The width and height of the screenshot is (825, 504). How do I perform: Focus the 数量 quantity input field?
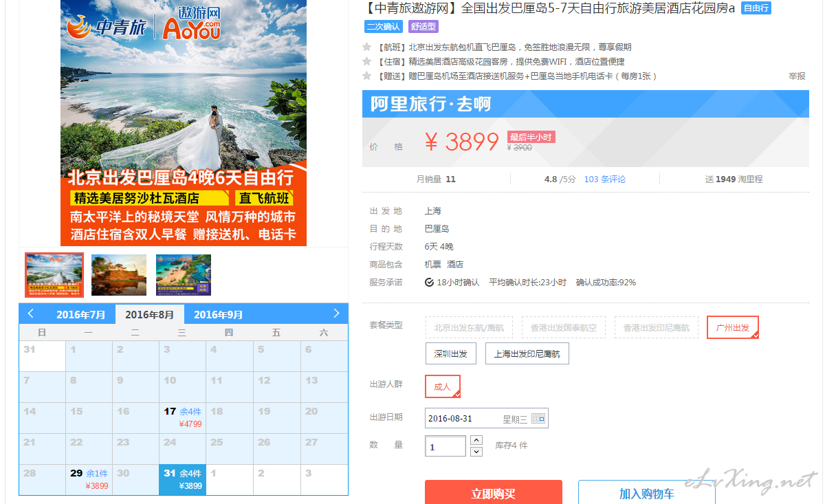(445, 446)
